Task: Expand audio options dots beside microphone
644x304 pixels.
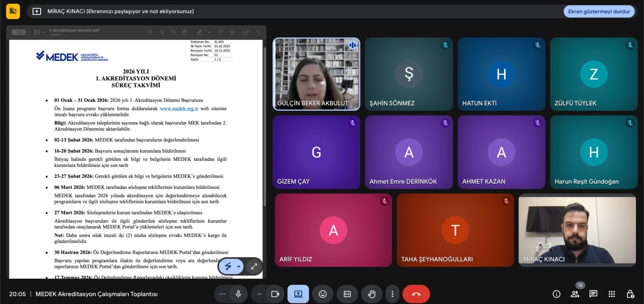Action: pos(223,294)
